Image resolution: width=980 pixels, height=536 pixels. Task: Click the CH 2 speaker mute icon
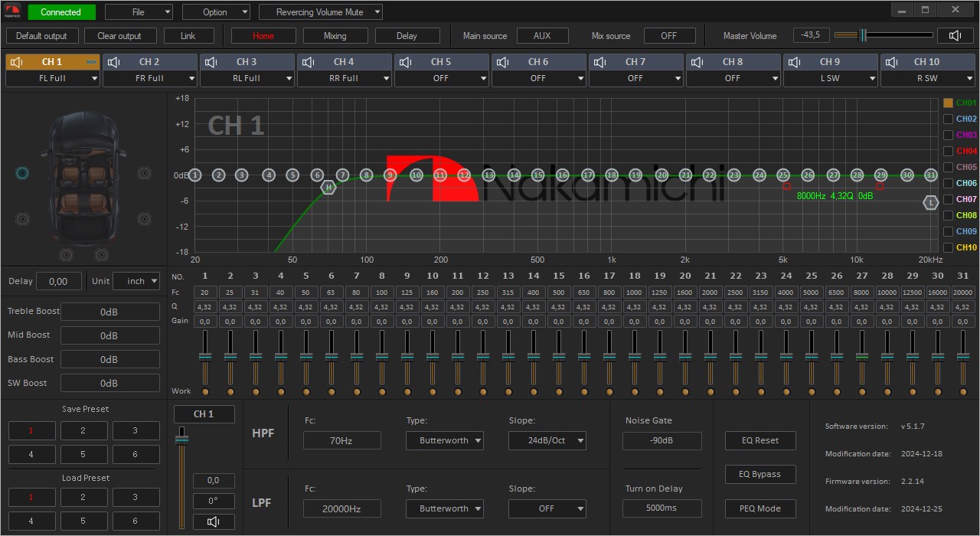coord(113,62)
